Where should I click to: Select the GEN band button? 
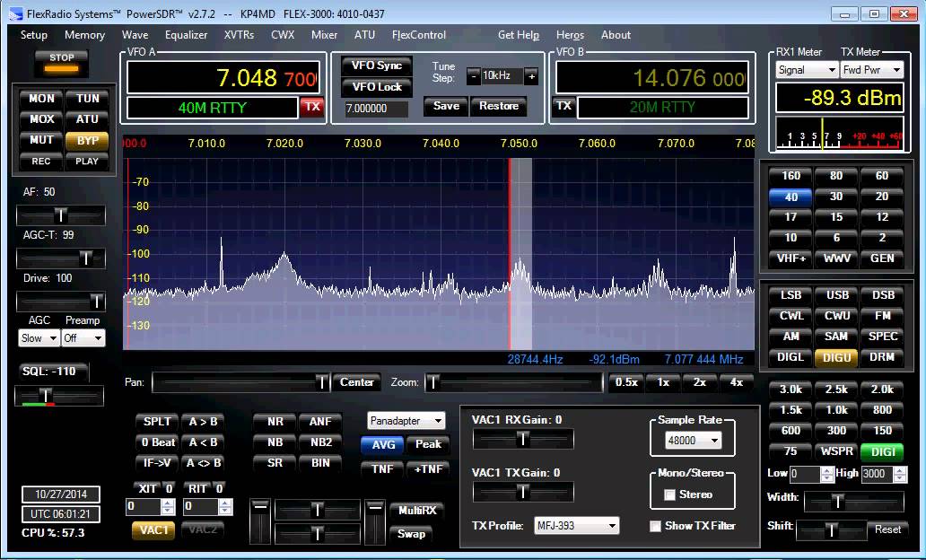pos(882,258)
